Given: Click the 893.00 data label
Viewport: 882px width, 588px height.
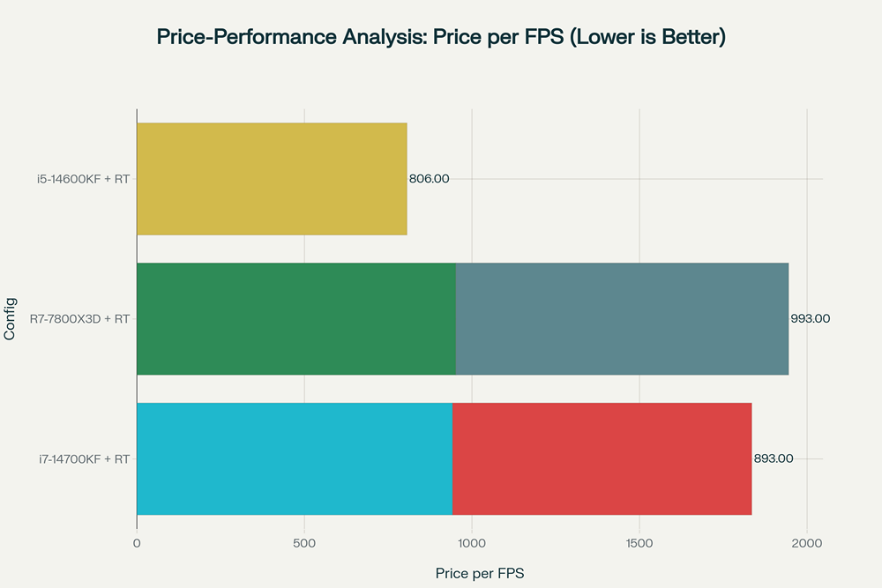Looking at the screenshot, I should [774, 458].
